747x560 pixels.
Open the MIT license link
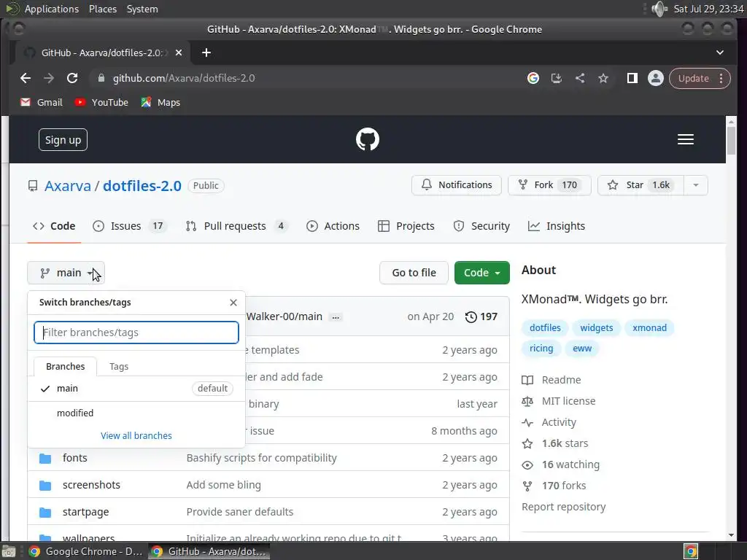(x=559, y=402)
